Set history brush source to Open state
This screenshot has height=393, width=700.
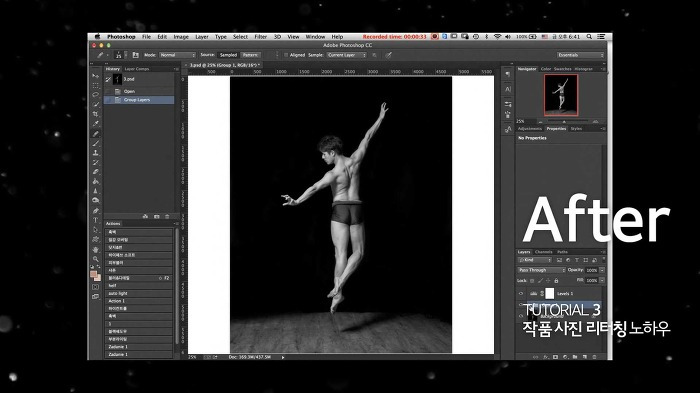108,91
